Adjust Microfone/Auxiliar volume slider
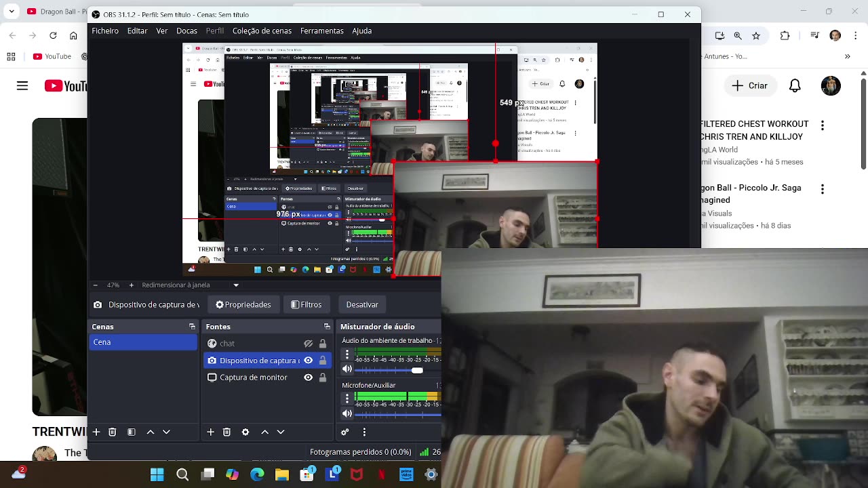The height and width of the screenshot is (488, 868). coord(398,414)
